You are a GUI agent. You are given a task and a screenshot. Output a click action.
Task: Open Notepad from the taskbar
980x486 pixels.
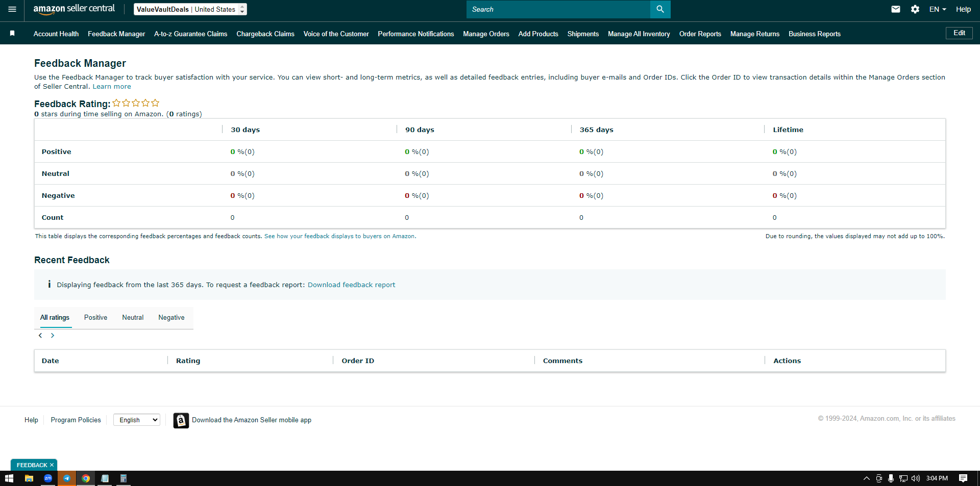105,478
